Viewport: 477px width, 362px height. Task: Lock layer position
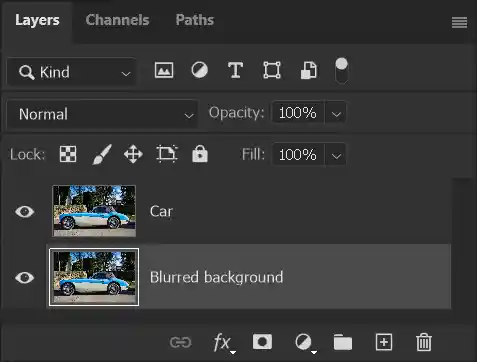tap(133, 154)
